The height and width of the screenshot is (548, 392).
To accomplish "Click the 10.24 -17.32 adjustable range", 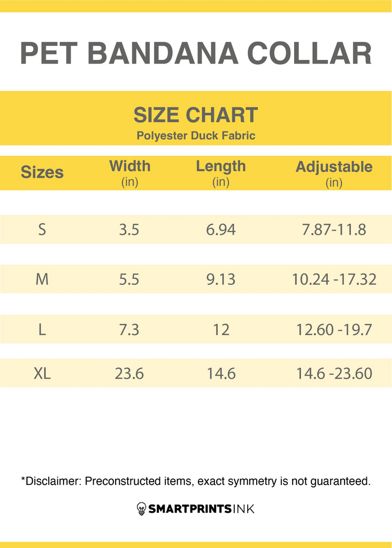I will click(334, 279).
